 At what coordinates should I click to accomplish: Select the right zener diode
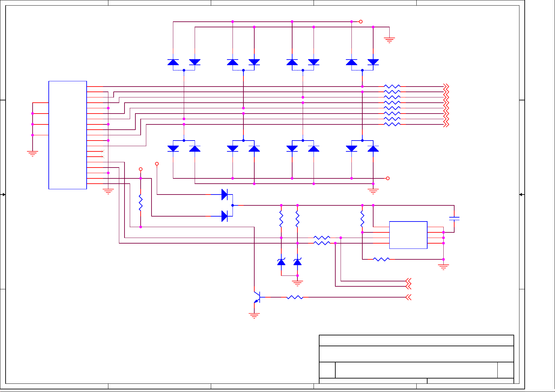(x=297, y=262)
